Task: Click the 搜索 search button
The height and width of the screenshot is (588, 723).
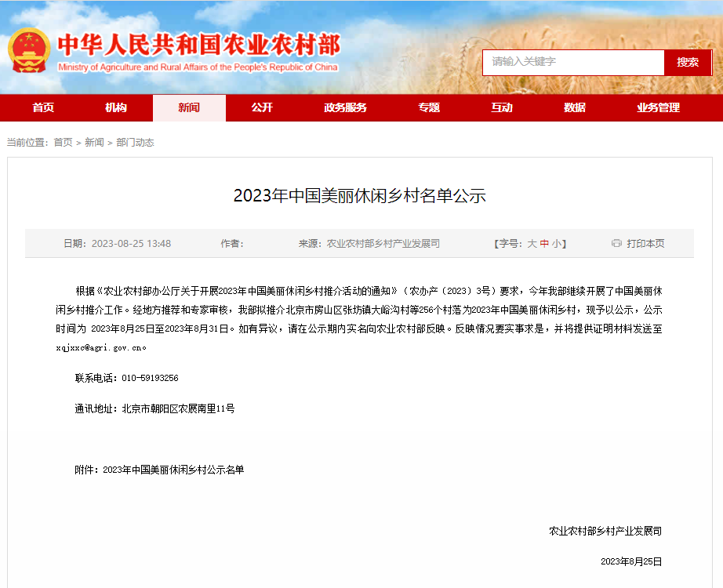Action: click(x=688, y=62)
